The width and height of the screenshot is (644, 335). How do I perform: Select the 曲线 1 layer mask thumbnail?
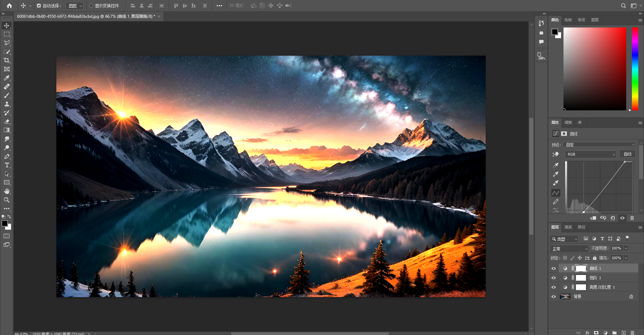click(581, 268)
